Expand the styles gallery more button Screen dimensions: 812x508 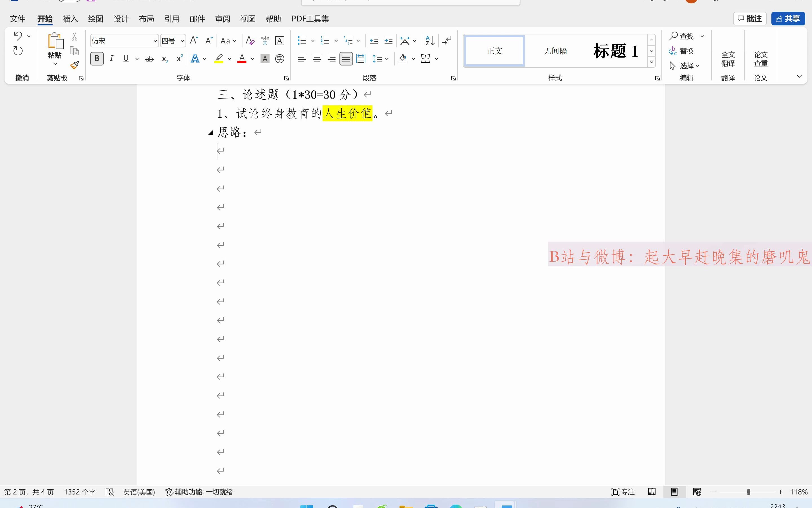coord(652,62)
